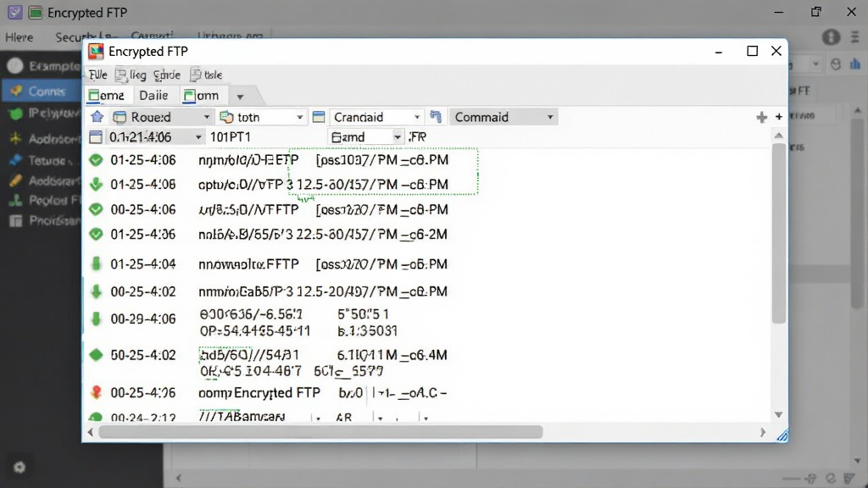Maximize the Encrypted FTP dialog
Image resolution: width=868 pixels, height=488 pixels.
click(x=753, y=51)
